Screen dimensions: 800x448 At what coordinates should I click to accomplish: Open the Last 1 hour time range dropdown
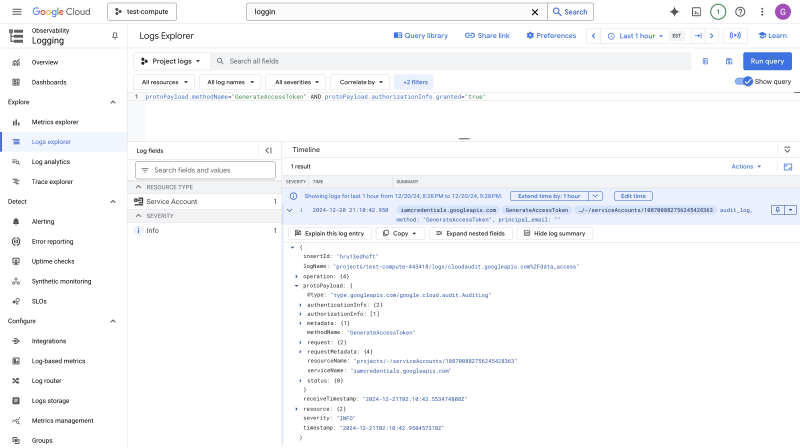635,36
